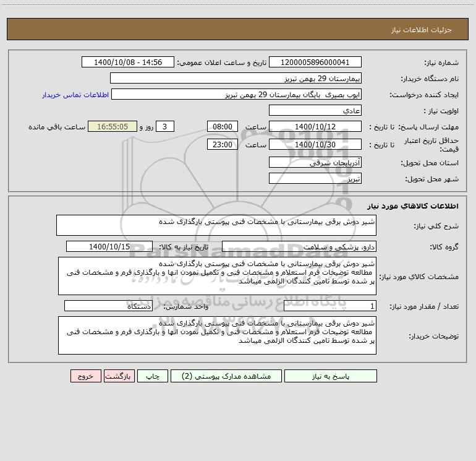Click the province field آذربایجان شرقی
This screenshot has width=476, height=461.
[315, 162]
